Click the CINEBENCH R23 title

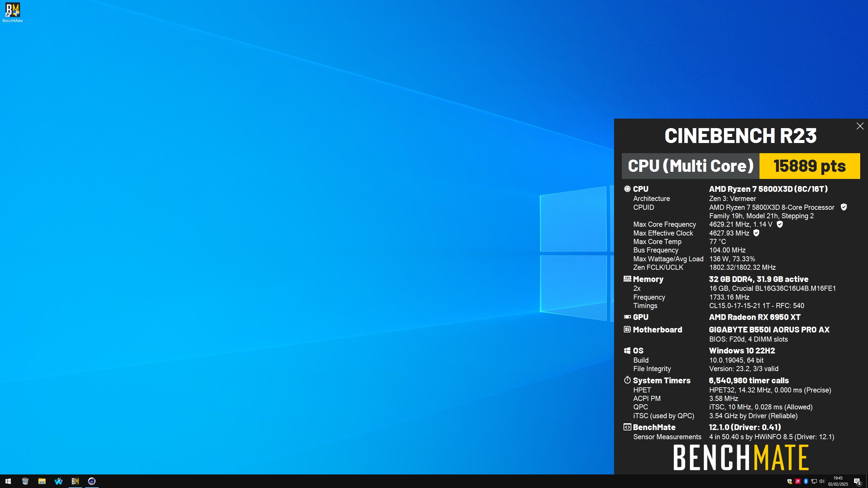(741, 136)
